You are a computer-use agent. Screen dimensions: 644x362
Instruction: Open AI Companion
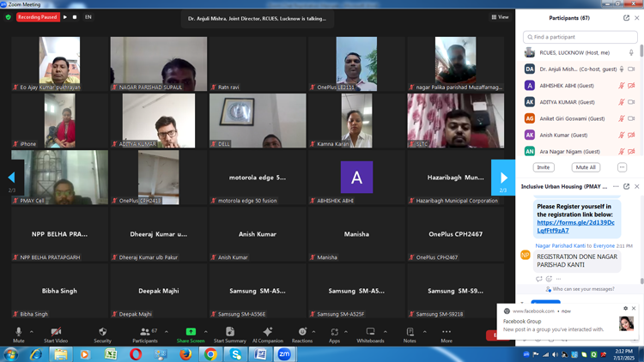click(268, 335)
